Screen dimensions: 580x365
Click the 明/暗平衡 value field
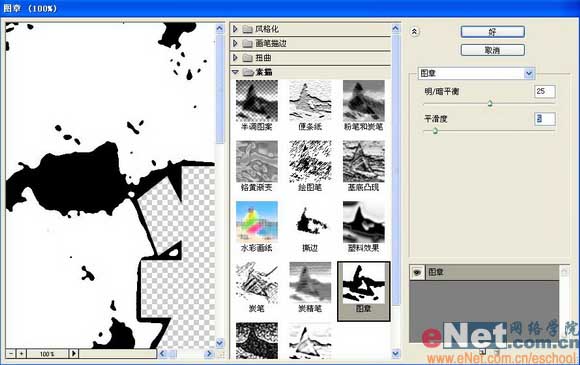coord(544,91)
